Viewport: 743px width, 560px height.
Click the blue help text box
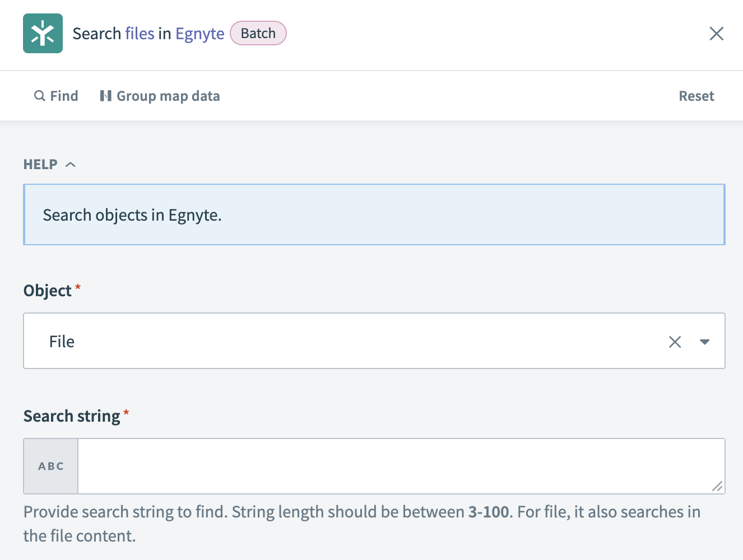pyautogui.click(x=373, y=214)
